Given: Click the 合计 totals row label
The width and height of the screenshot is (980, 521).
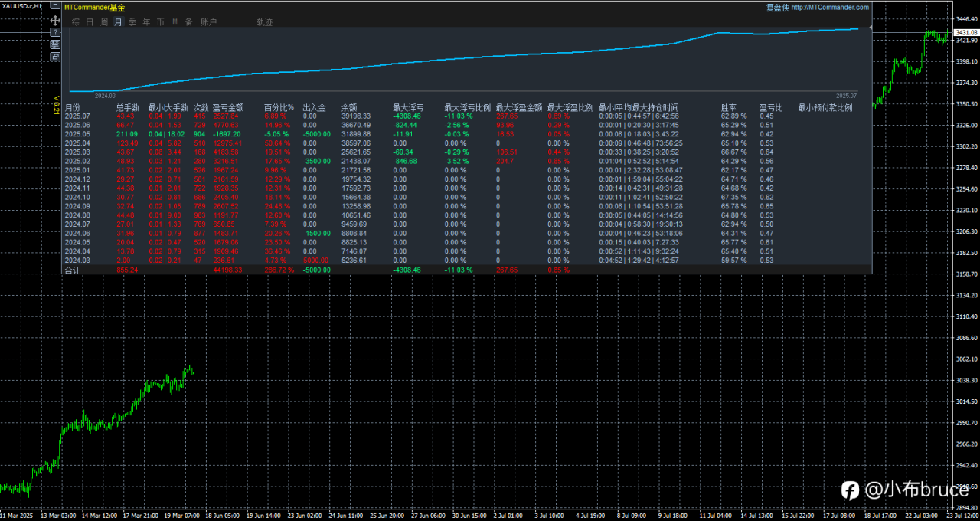Looking at the screenshot, I should click(x=73, y=270).
